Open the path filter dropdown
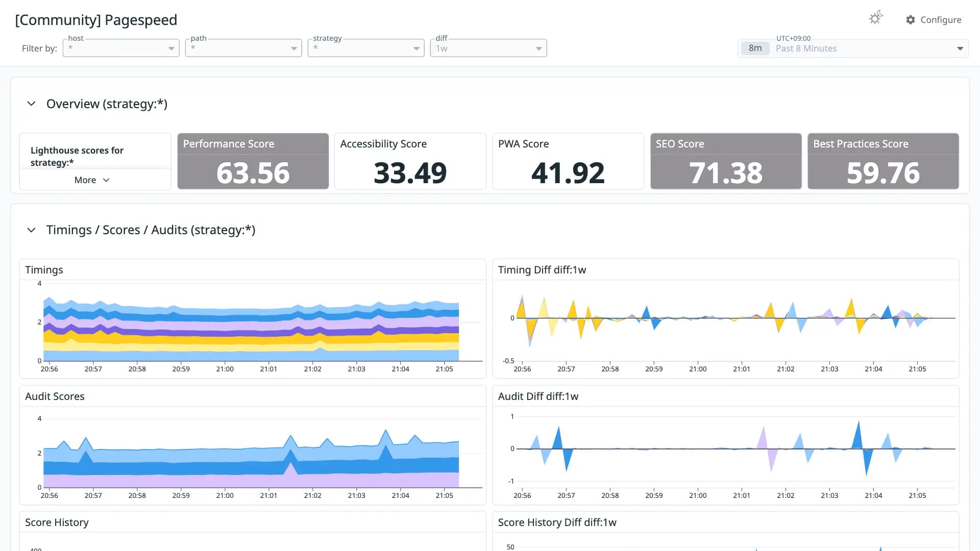Image resolution: width=980 pixels, height=551 pixels. tap(243, 48)
